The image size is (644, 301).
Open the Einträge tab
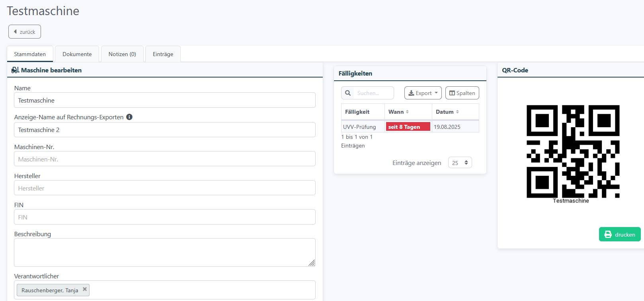pyautogui.click(x=163, y=54)
